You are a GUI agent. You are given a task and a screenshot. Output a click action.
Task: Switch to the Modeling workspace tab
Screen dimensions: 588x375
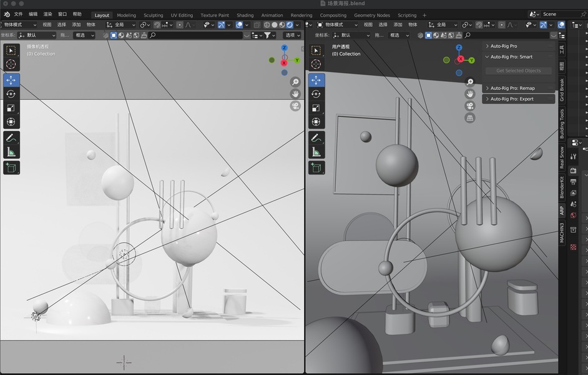click(126, 16)
